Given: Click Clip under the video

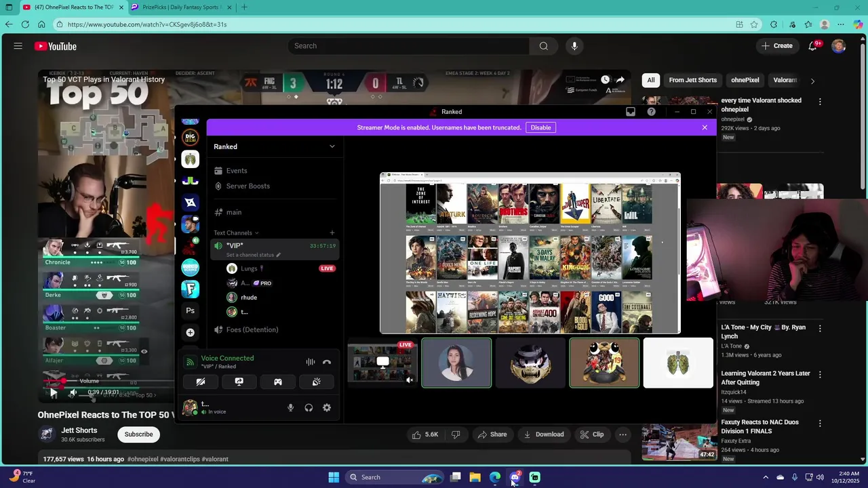Looking at the screenshot, I should click(x=592, y=434).
